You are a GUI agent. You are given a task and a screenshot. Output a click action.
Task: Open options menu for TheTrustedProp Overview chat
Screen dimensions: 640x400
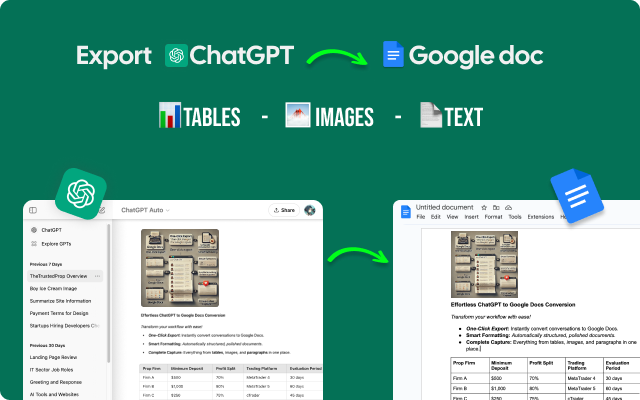(x=97, y=276)
